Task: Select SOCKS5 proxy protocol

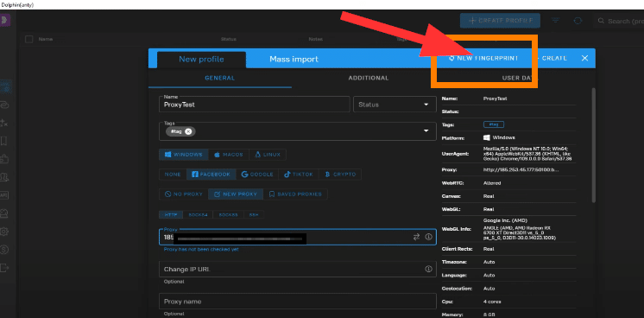Action: pos(229,215)
